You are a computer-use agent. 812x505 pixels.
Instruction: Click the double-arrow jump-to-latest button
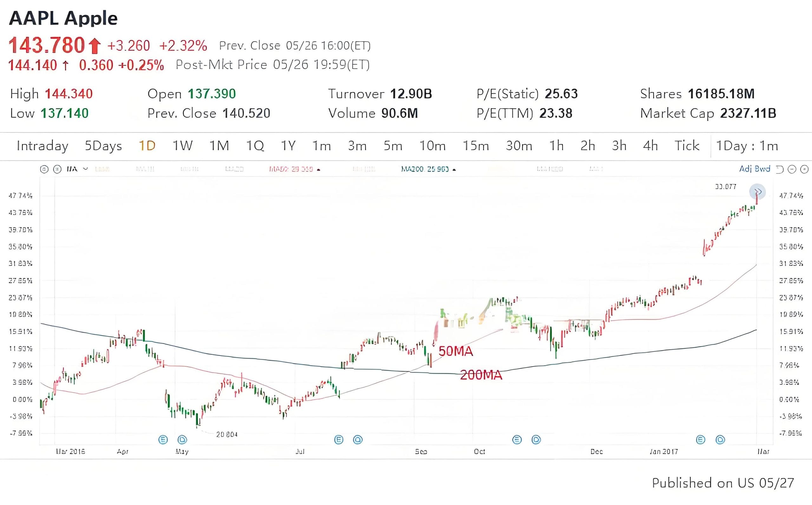(757, 192)
